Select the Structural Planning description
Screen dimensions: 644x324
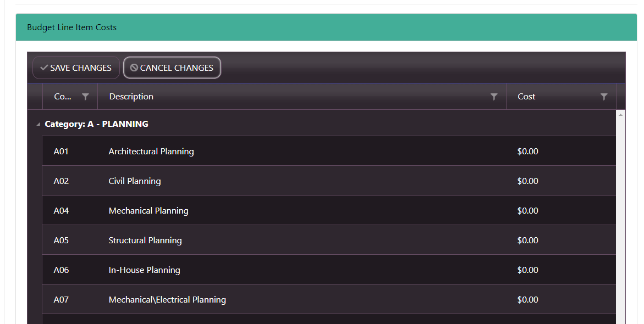[x=145, y=241]
